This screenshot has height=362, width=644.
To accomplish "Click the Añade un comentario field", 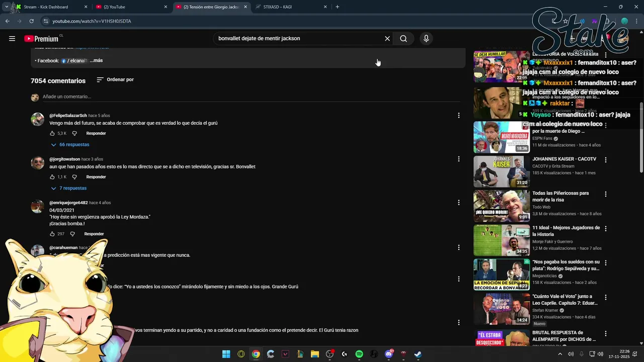I will click(x=251, y=97).
